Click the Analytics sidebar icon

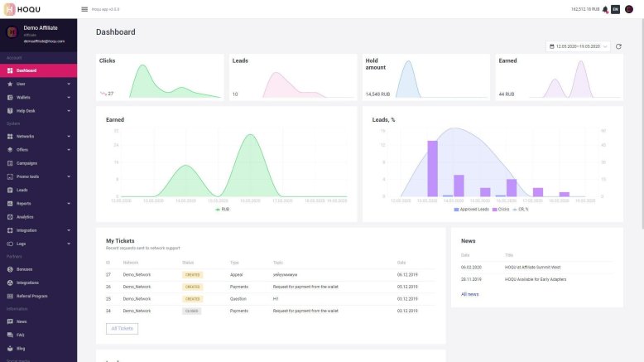(10, 217)
